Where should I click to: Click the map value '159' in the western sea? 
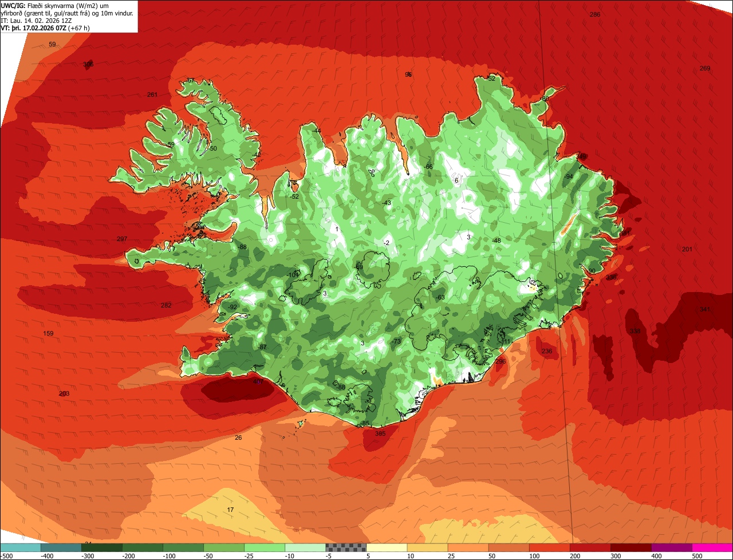click(49, 333)
